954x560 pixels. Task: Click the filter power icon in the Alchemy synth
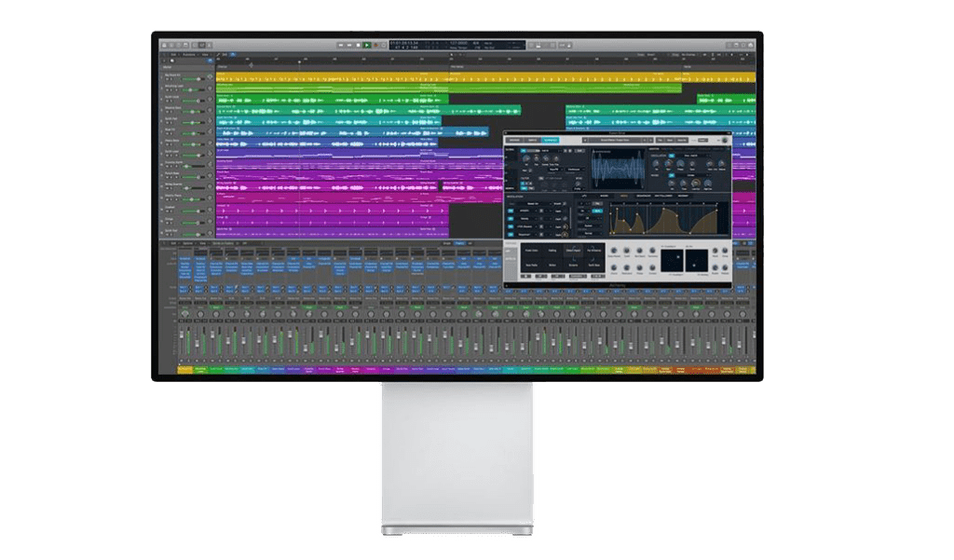point(539,178)
